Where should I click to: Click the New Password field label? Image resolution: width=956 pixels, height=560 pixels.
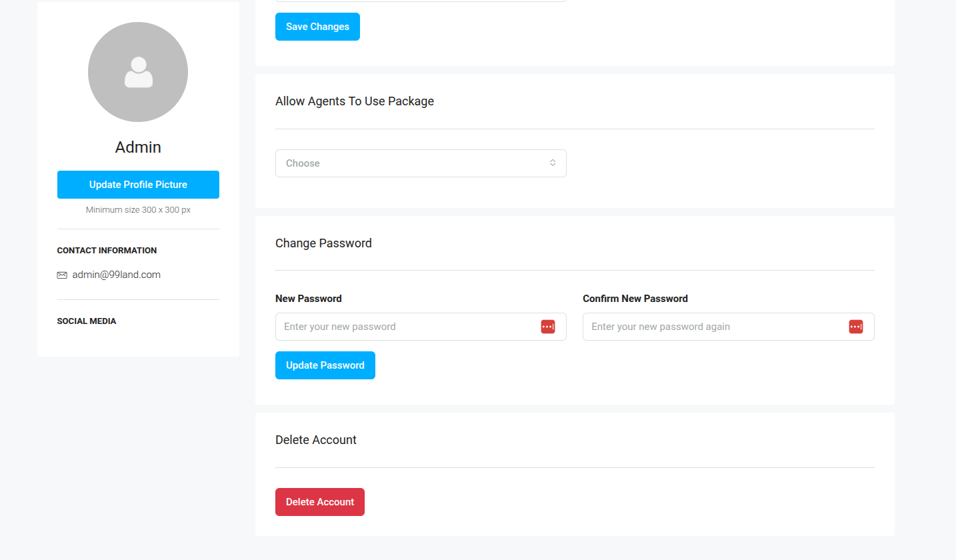[x=308, y=299]
